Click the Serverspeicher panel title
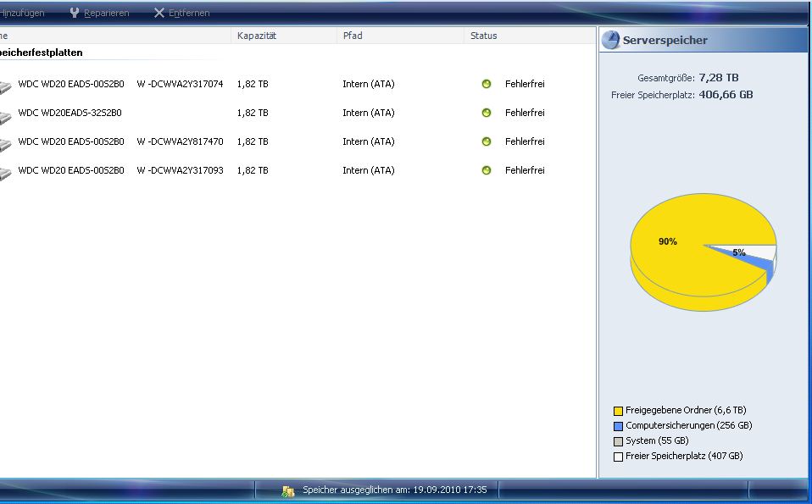 point(665,41)
